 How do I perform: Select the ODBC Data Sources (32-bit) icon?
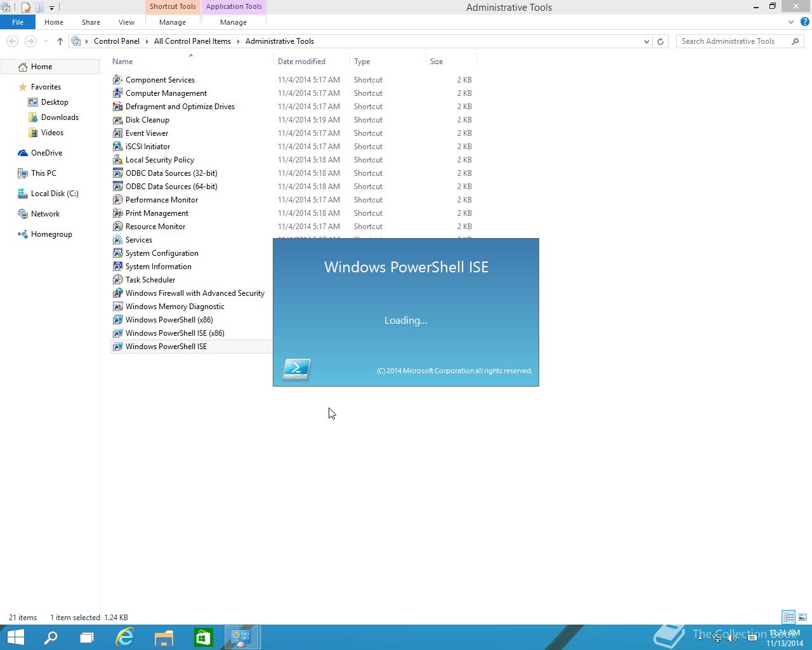[x=117, y=173]
